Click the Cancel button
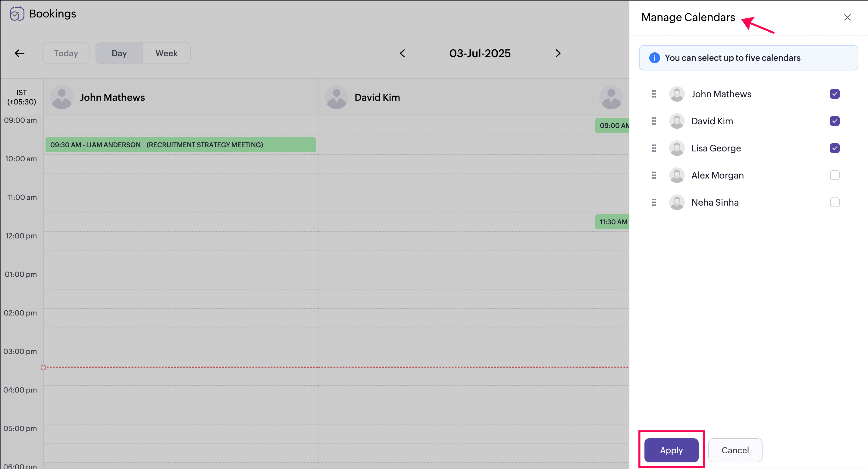The width and height of the screenshot is (868, 469). point(735,450)
